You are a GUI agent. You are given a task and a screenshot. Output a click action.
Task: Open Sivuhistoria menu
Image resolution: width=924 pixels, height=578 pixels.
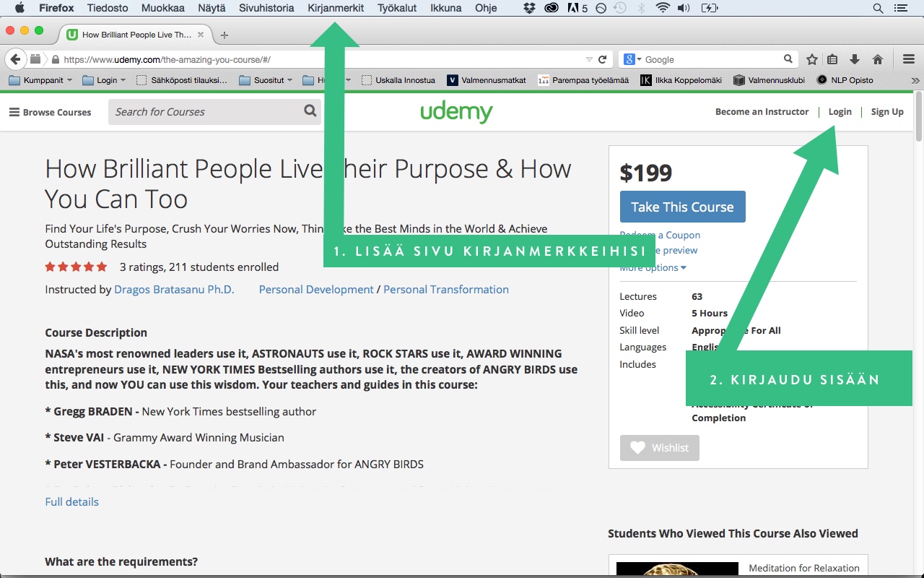[x=266, y=8]
